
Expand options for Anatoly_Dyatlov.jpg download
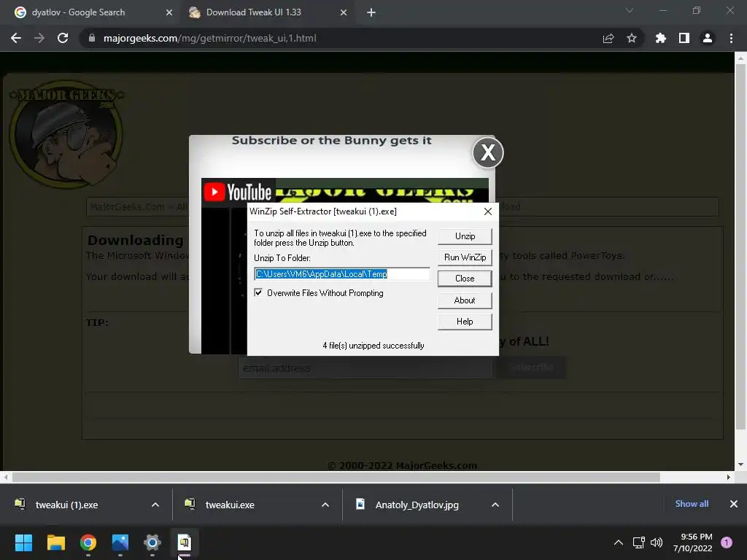(495, 505)
